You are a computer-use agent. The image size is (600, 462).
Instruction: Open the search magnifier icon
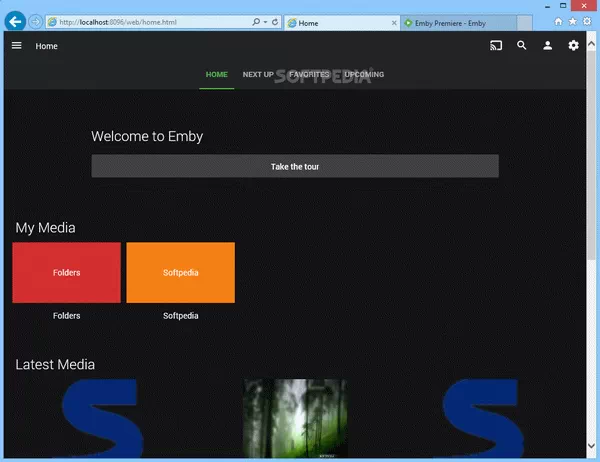pos(522,46)
